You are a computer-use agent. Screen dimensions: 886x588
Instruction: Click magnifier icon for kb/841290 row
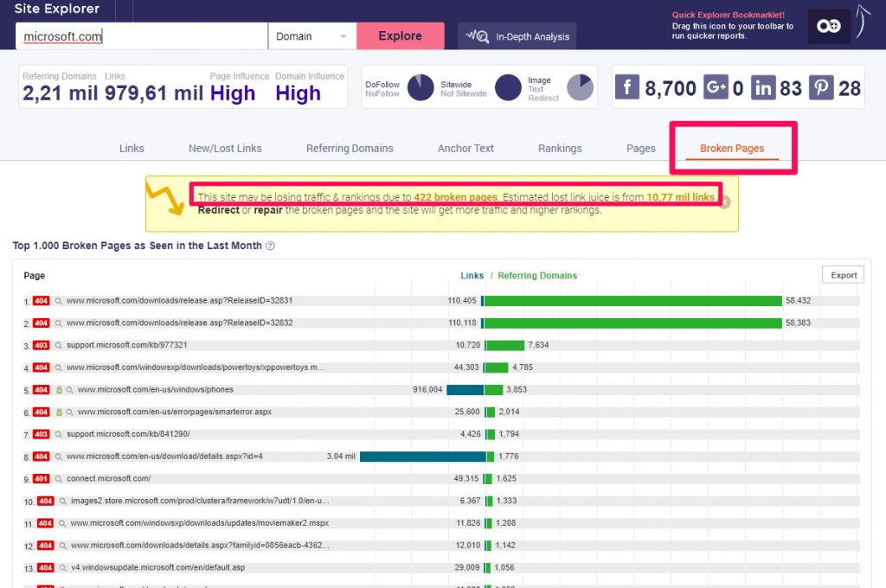[x=58, y=434]
